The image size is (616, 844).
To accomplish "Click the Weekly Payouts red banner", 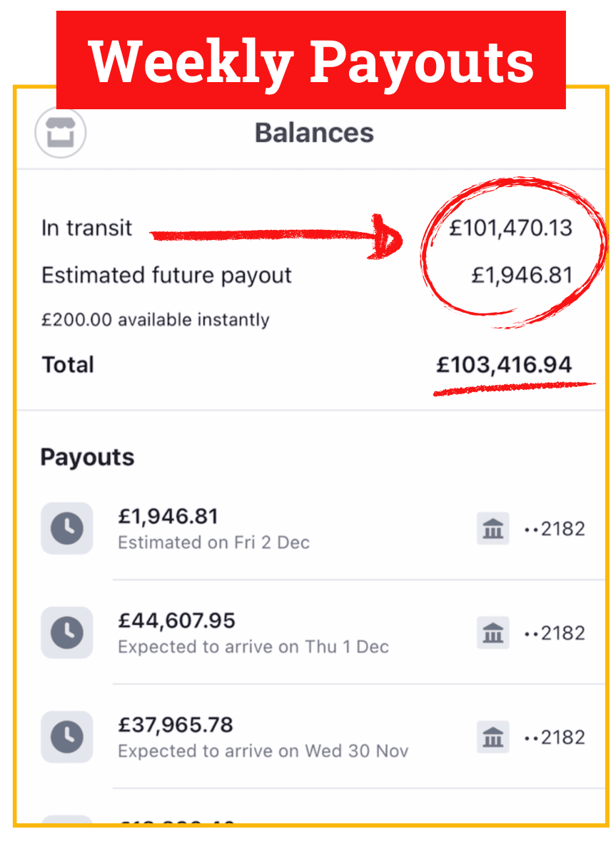I will [310, 61].
